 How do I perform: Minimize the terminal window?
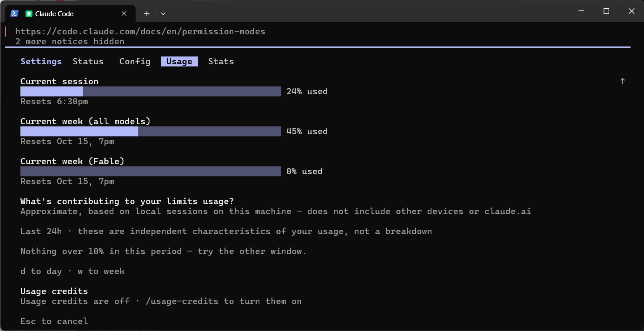pos(581,11)
